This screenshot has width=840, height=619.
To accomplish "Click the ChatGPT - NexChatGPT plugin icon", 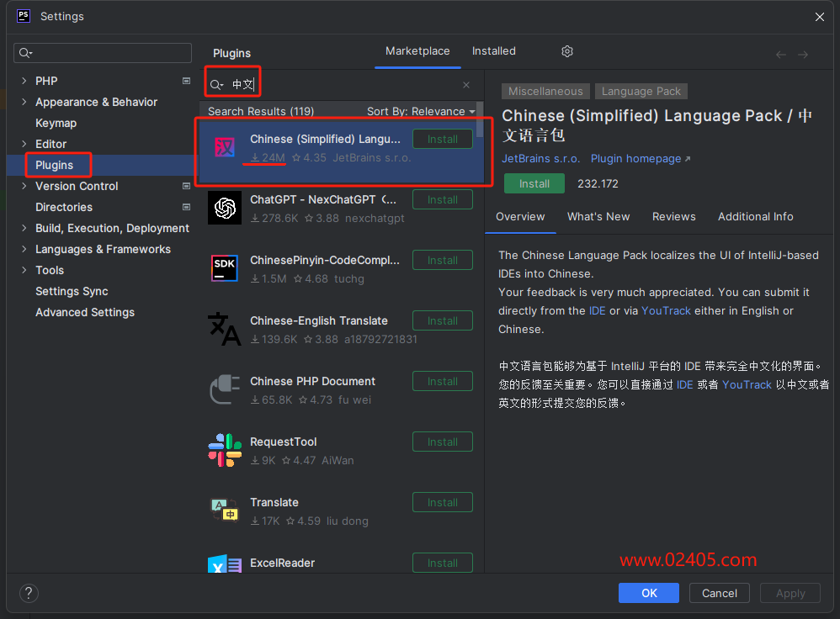I will pyautogui.click(x=225, y=208).
